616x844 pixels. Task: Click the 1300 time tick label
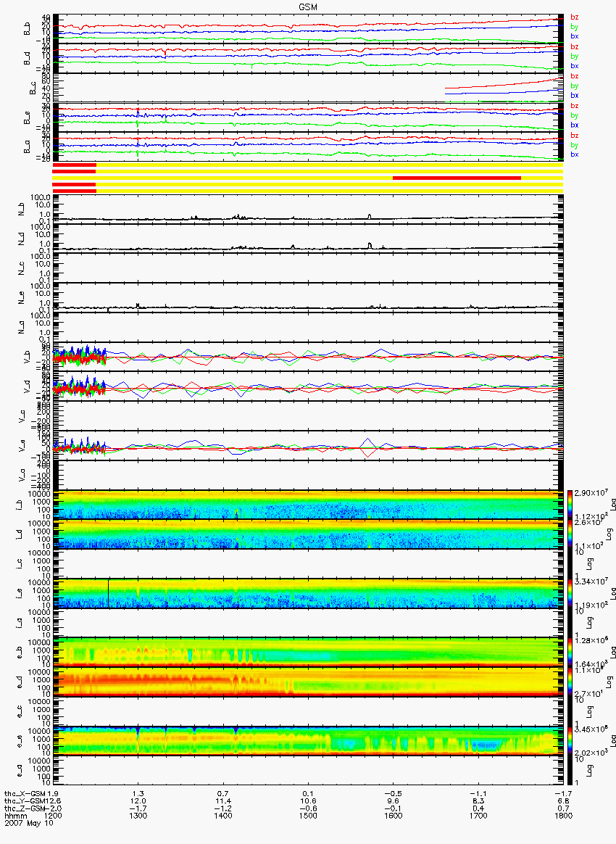138,816
